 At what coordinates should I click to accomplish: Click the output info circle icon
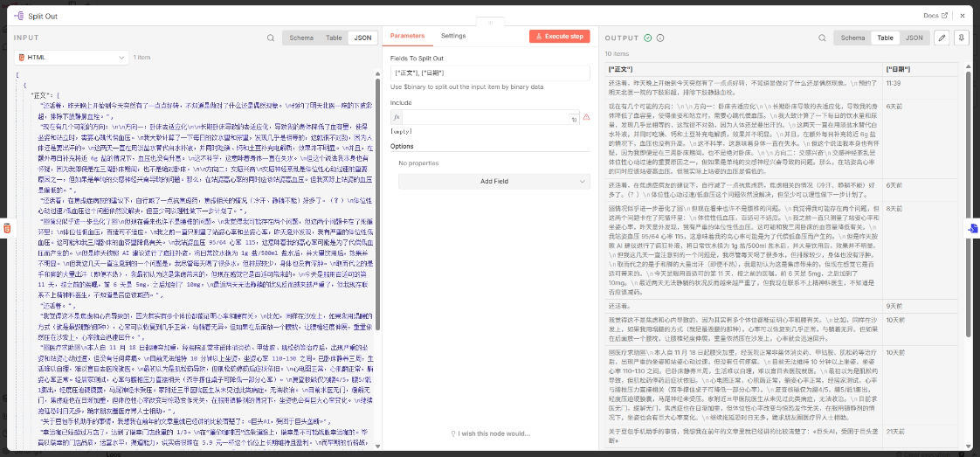coord(659,38)
